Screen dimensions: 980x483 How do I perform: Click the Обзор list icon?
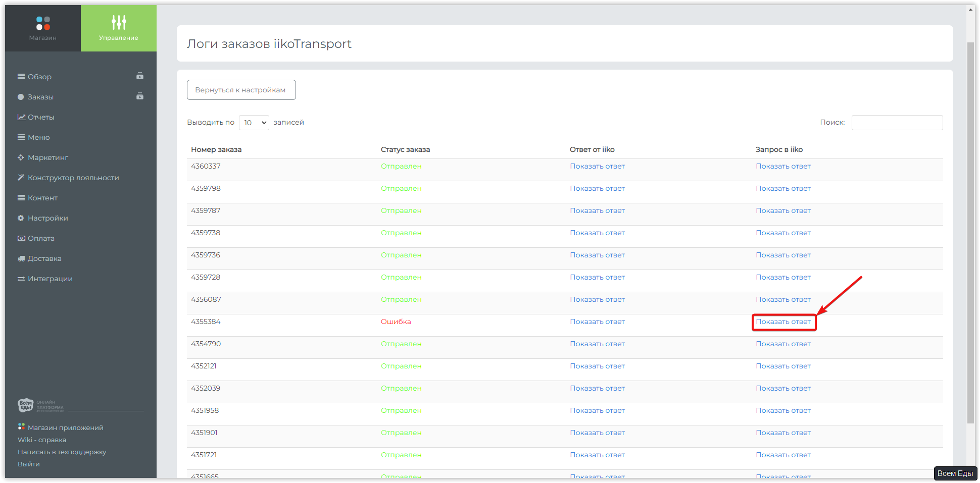(x=21, y=77)
